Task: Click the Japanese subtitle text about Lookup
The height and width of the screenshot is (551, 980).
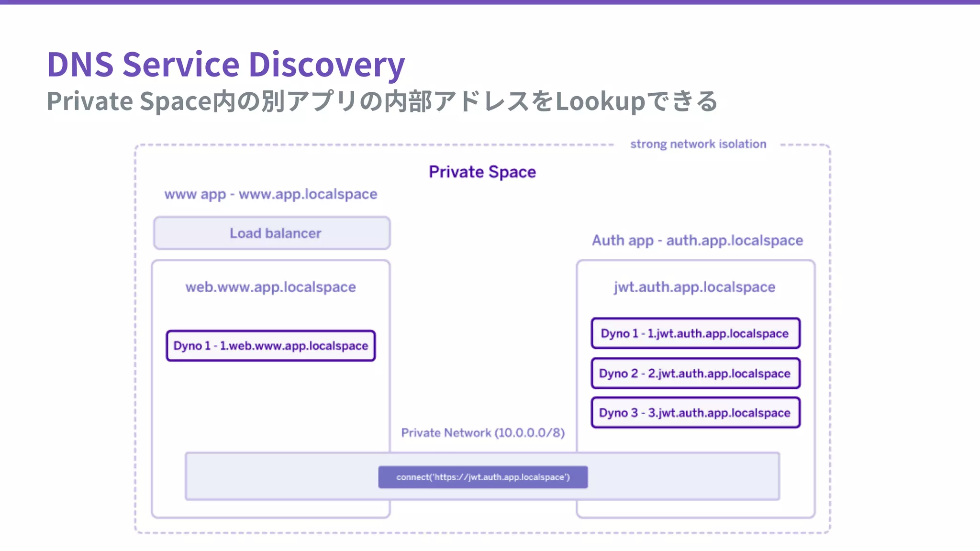Action: click(x=382, y=101)
